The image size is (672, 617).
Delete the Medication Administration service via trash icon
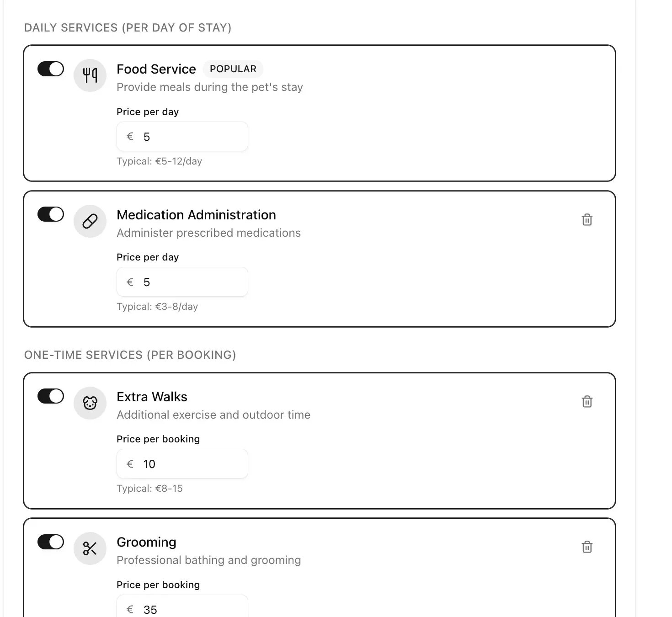click(587, 220)
